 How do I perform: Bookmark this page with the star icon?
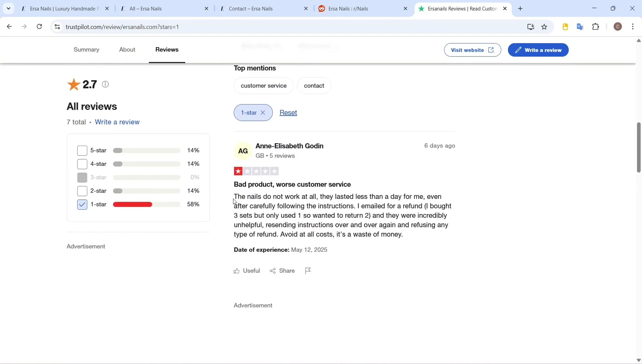point(545,27)
